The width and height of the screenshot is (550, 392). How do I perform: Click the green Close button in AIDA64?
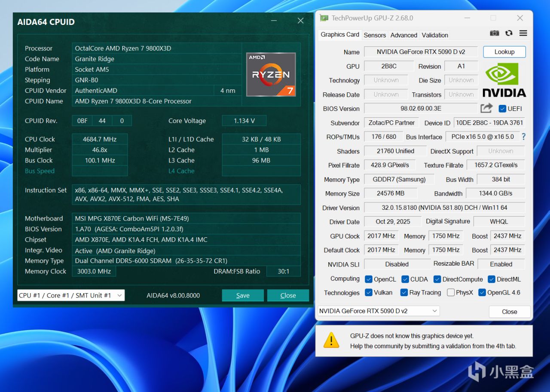click(288, 295)
